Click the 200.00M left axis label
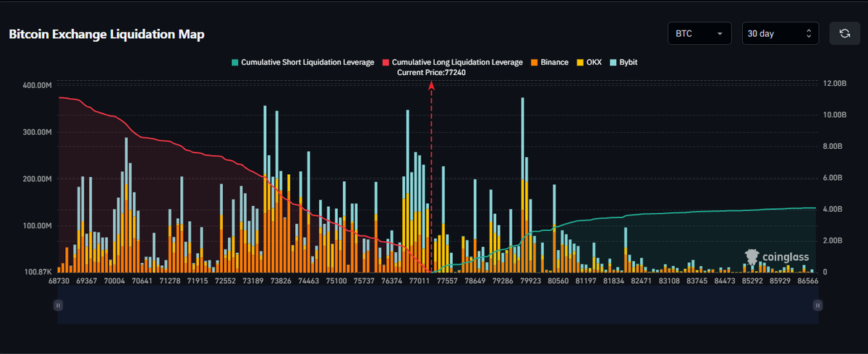The width and height of the screenshot is (868, 354). (x=38, y=179)
